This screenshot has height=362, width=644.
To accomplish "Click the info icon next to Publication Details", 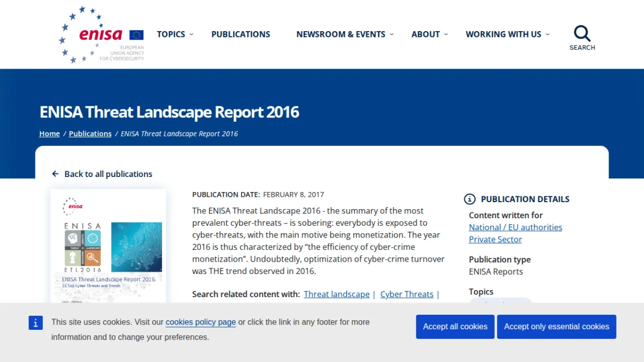I will (470, 199).
